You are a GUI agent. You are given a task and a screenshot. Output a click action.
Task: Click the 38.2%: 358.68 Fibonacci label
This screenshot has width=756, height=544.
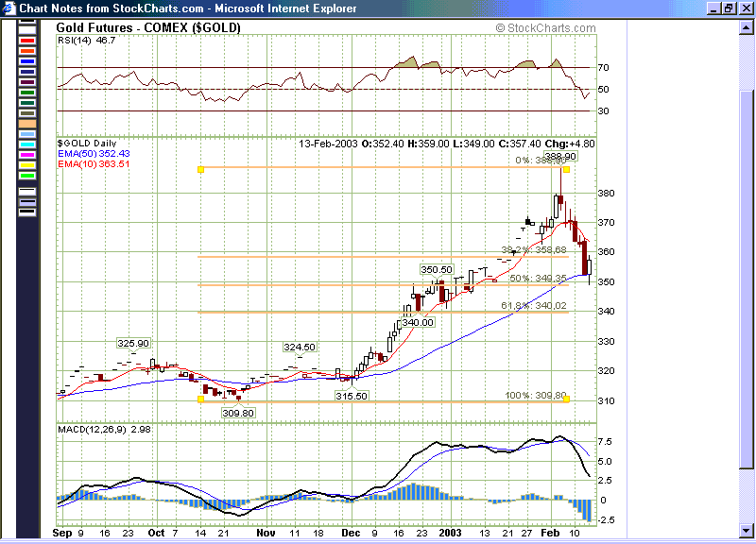[x=534, y=250]
